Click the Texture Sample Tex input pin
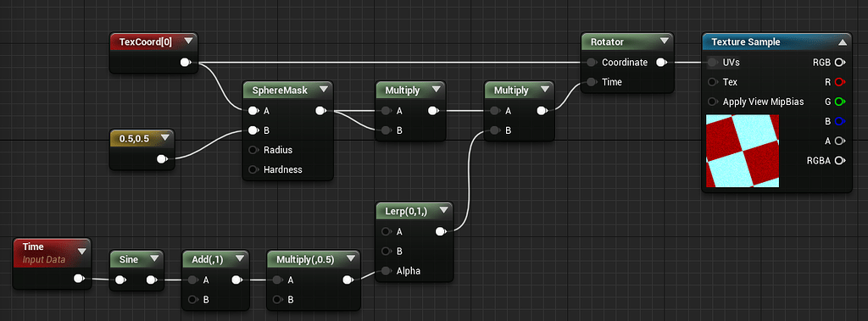The height and width of the screenshot is (321, 868). coord(713,82)
